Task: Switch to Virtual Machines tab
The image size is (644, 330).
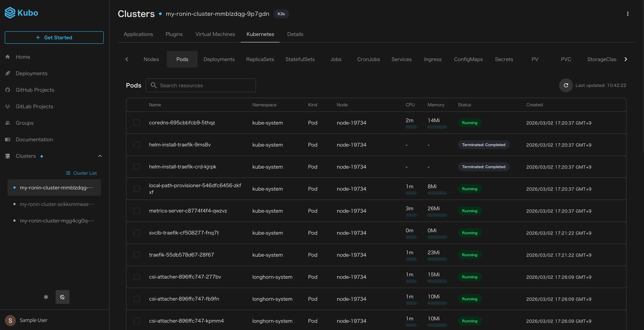Action: pyautogui.click(x=215, y=34)
